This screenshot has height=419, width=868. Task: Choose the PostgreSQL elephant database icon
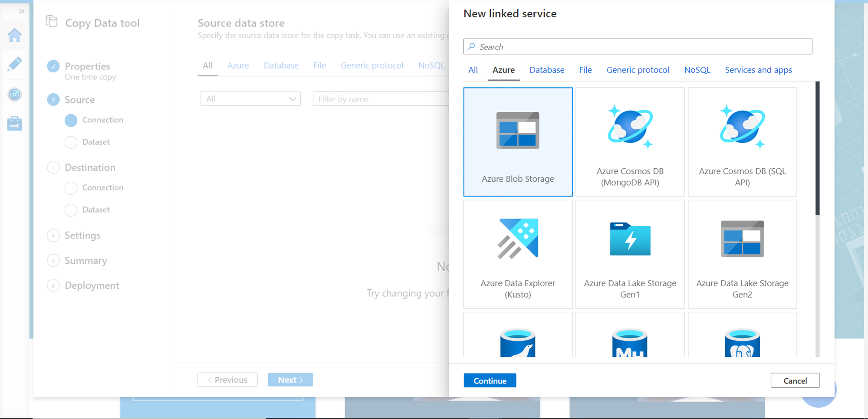point(743,343)
